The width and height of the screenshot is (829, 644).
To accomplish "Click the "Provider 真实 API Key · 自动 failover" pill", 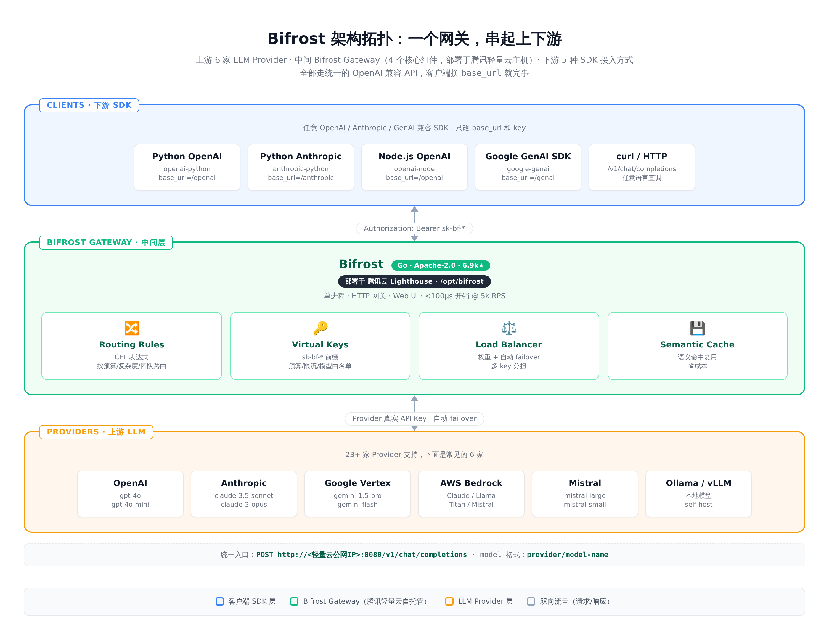I will pyautogui.click(x=415, y=418).
